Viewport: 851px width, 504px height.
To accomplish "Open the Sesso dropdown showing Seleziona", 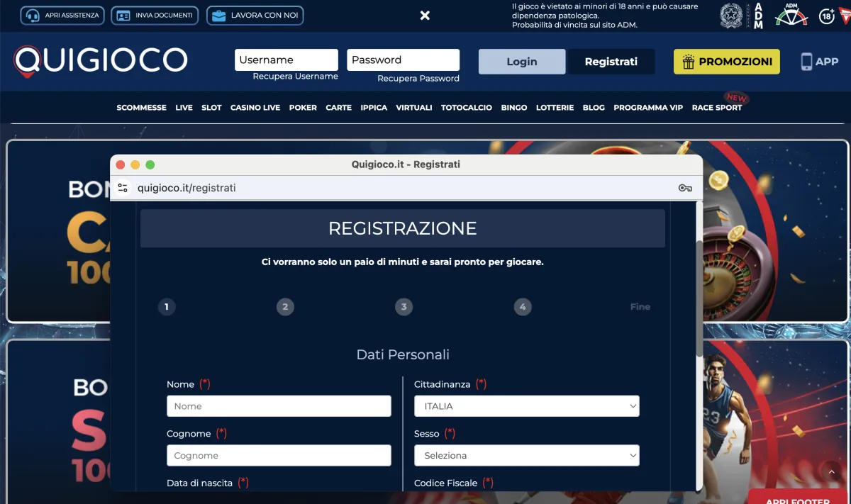I will click(x=527, y=455).
